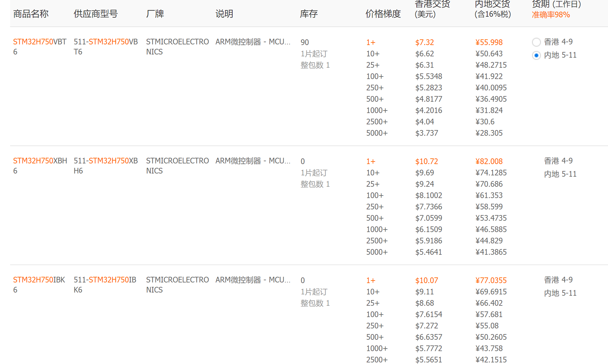Viewport: 608px width, 364px height.
Task: Click the $4.04 price cell
Action: (x=425, y=122)
